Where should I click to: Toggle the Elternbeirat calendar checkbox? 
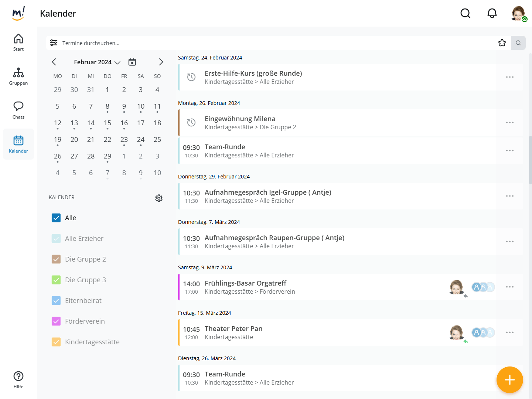tap(56, 301)
